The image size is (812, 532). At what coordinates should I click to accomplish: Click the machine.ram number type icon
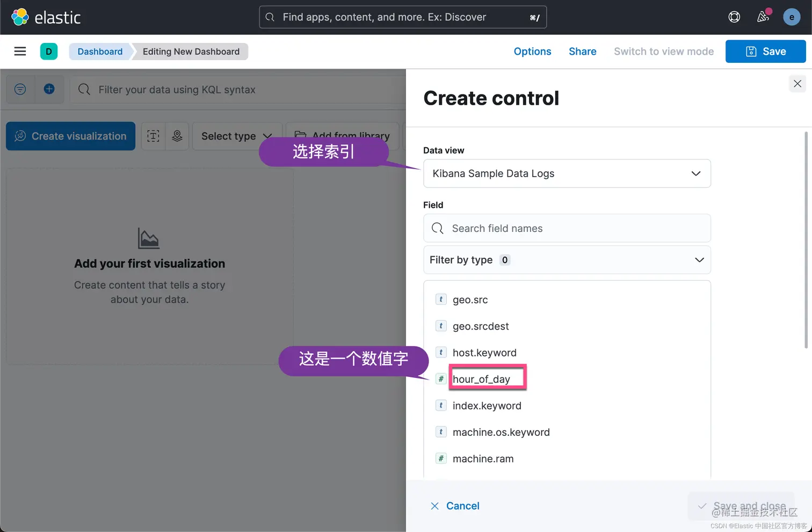(x=441, y=458)
